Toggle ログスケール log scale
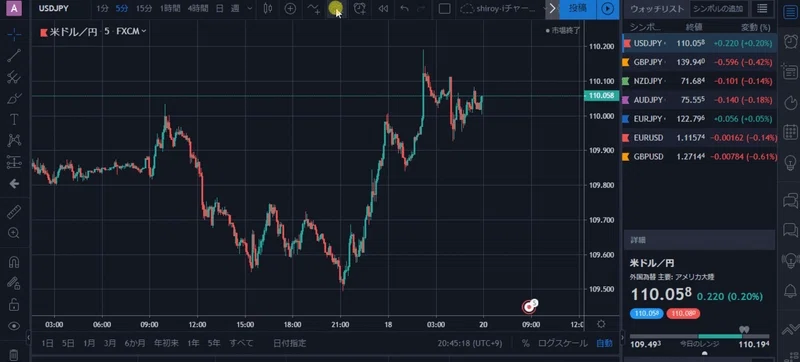This screenshot has width=800, height=362. tap(562, 343)
